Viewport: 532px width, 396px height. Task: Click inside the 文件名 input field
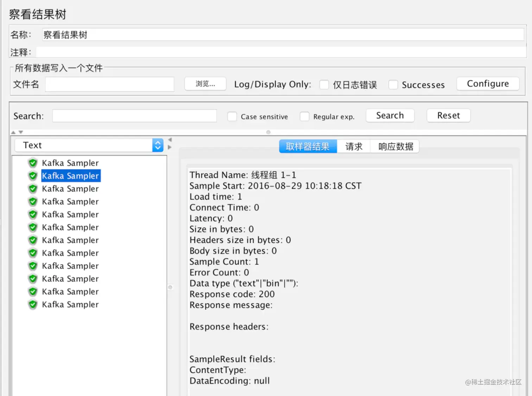point(109,84)
